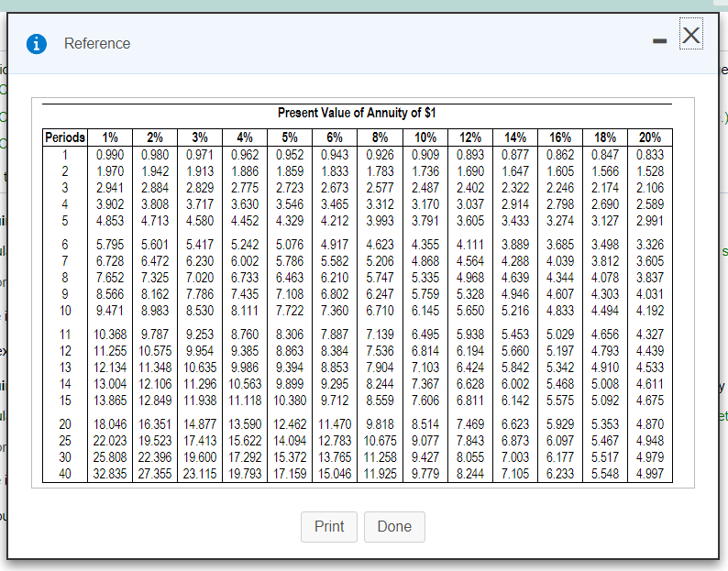Minimize the Reference dialog with the dash icon
The height and width of the screenshot is (571, 728).
pos(659,41)
